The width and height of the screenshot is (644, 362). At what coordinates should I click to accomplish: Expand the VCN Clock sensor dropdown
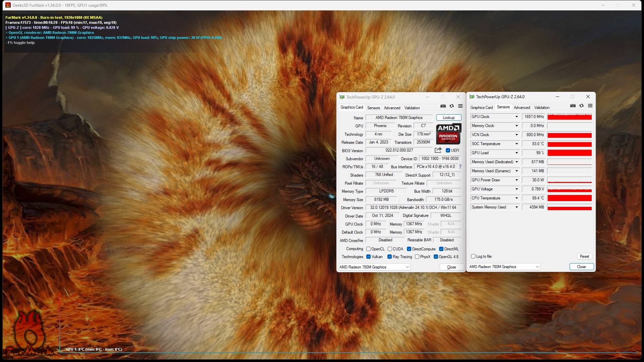coord(517,135)
